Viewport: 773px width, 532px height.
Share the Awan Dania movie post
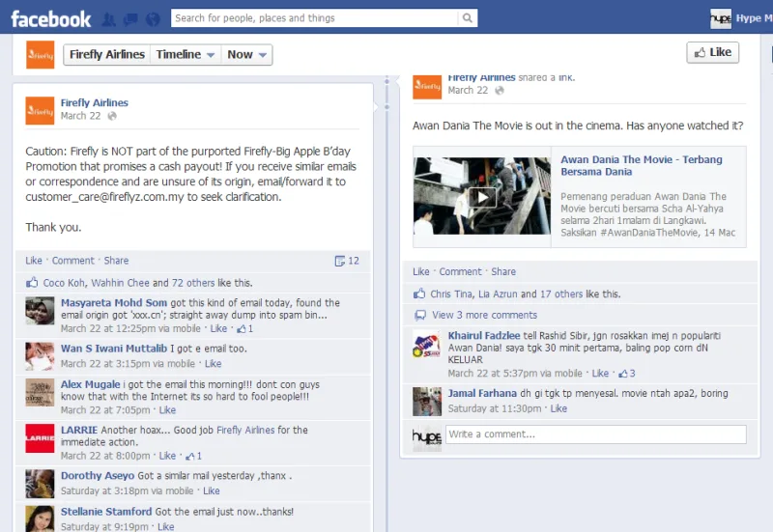(x=502, y=272)
